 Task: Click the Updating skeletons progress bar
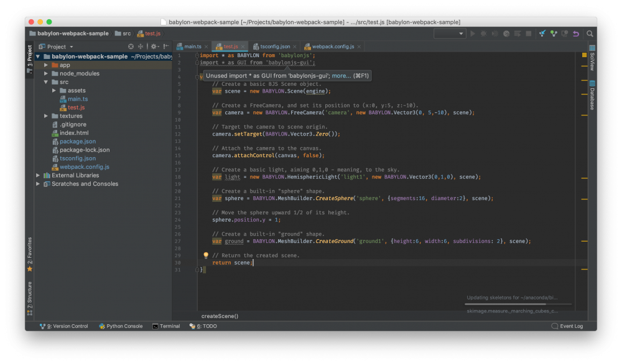pyautogui.click(x=518, y=304)
